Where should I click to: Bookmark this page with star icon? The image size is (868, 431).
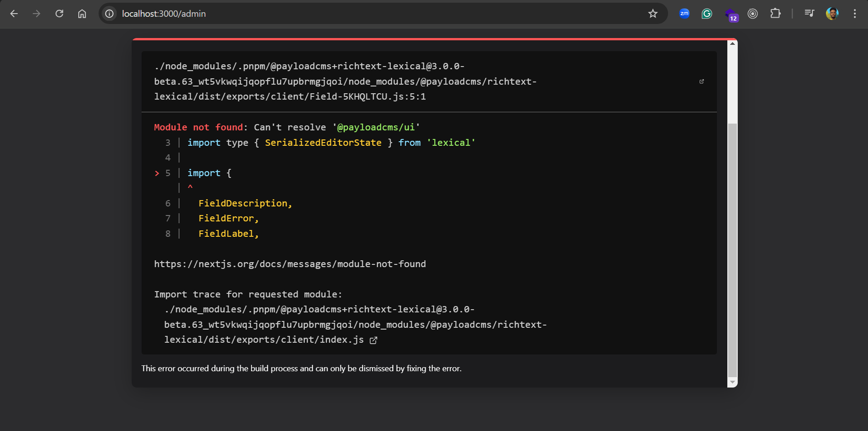coord(653,14)
